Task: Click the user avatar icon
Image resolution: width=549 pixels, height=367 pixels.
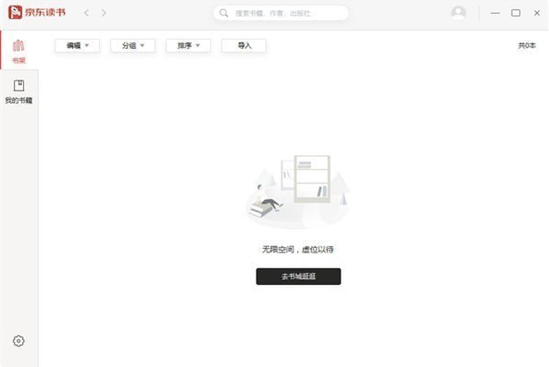Action: [x=458, y=13]
